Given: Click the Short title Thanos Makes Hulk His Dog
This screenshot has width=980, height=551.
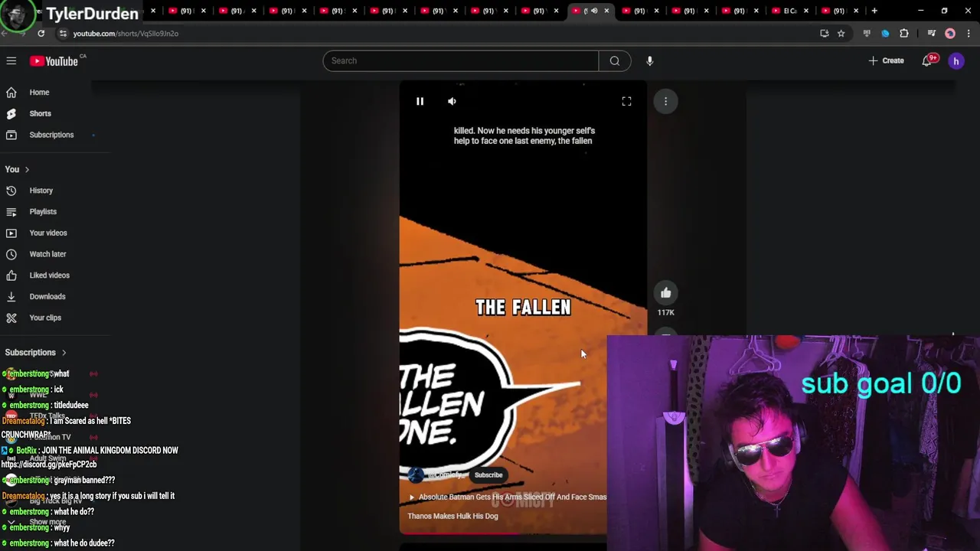Looking at the screenshot, I should click(x=452, y=516).
